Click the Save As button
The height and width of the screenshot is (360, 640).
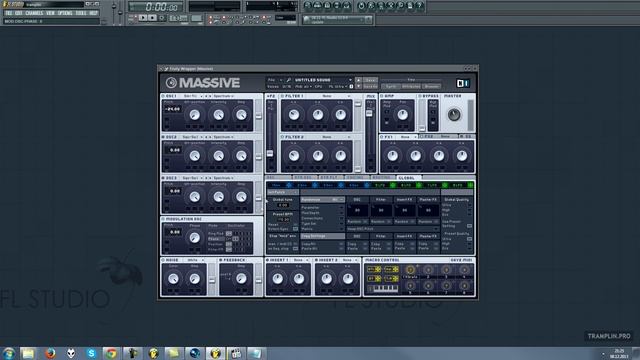coord(370,86)
